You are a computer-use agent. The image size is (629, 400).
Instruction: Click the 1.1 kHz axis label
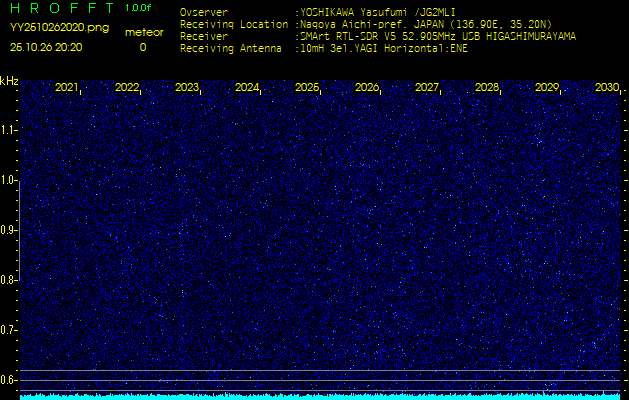(9, 130)
